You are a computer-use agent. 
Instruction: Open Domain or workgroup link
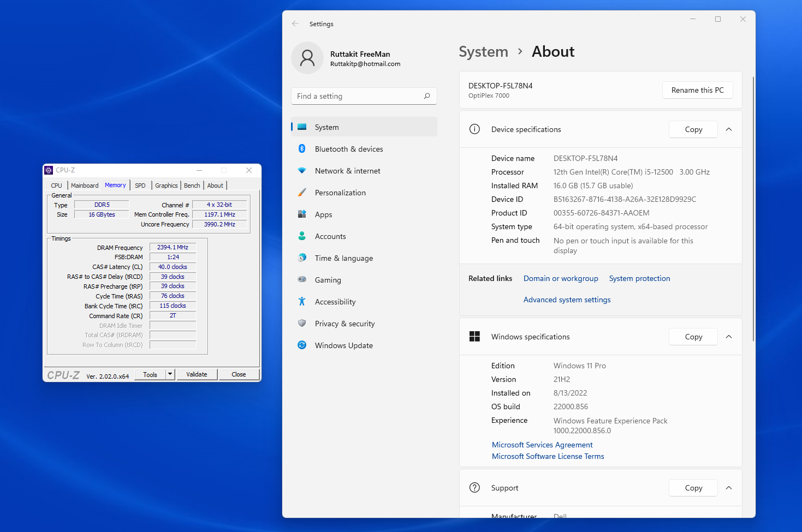pyautogui.click(x=561, y=278)
